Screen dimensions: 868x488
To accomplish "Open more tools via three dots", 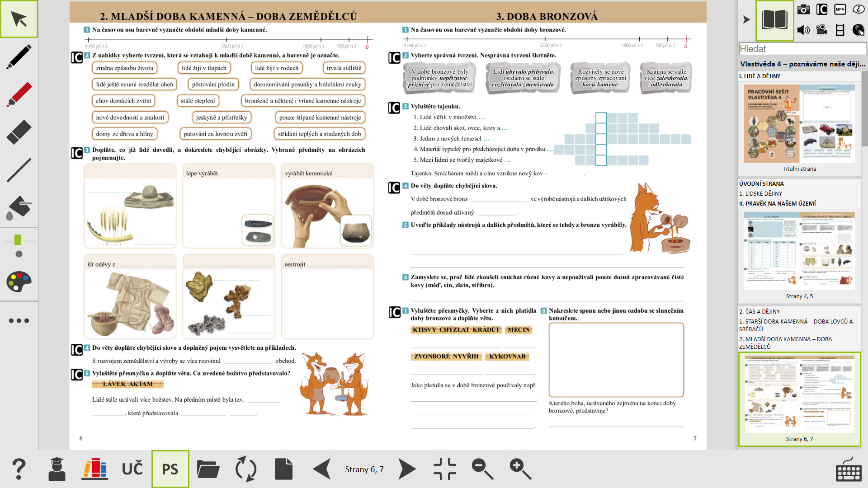I will (19, 321).
